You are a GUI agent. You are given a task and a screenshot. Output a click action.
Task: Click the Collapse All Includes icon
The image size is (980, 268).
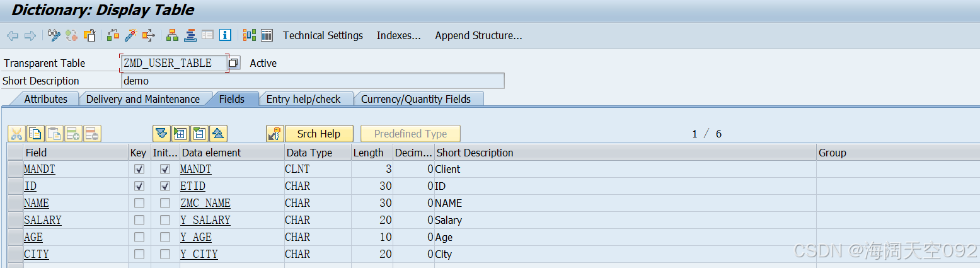click(199, 134)
